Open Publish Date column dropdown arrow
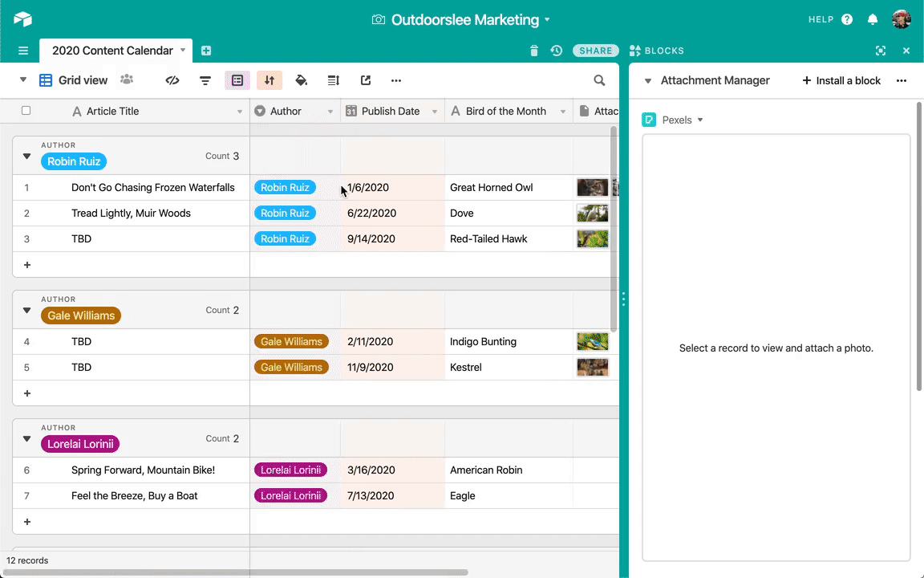The width and height of the screenshot is (924, 578). pos(434,112)
